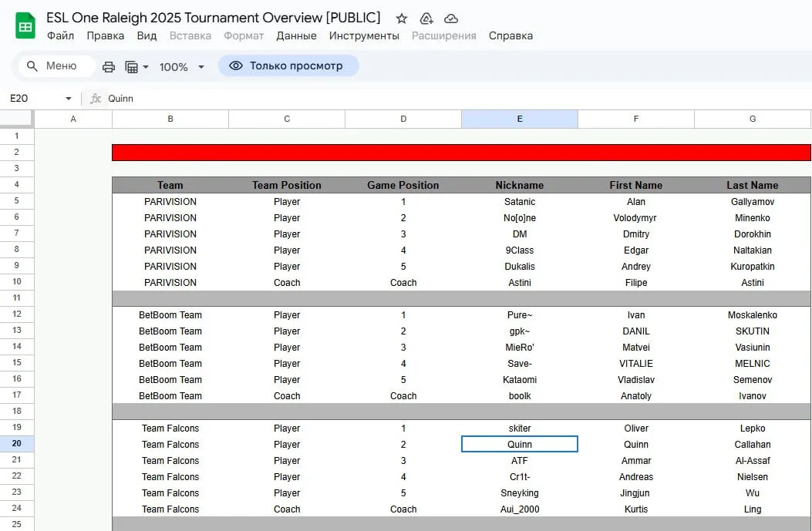Select column A header
Viewport: 812px width, 531px height.
pyautogui.click(x=73, y=119)
